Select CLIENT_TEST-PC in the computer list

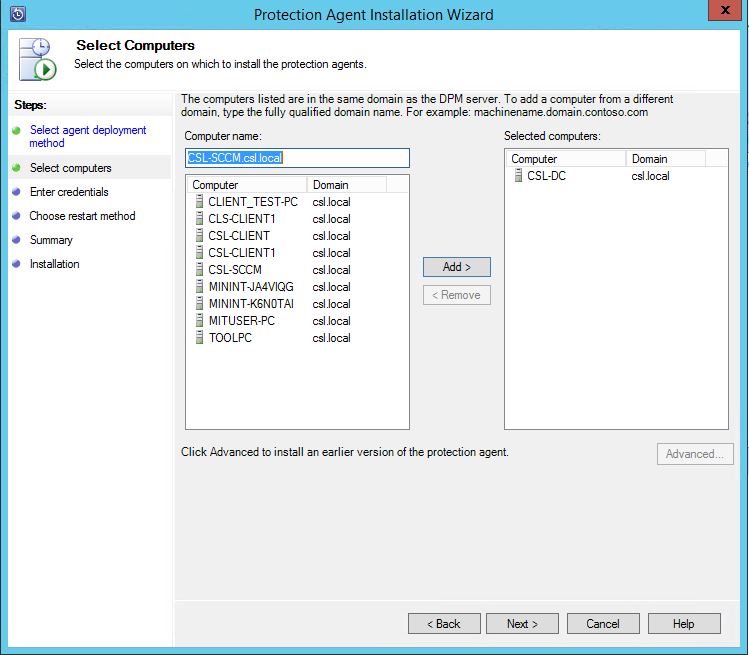(x=253, y=202)
